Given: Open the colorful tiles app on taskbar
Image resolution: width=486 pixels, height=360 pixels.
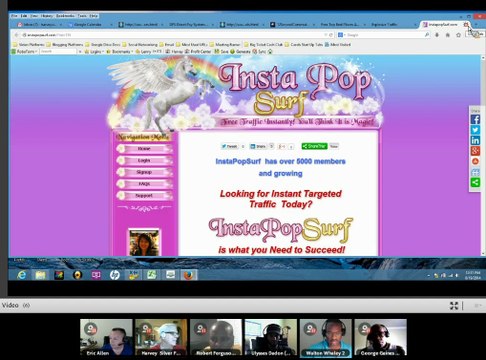Looking at the screenshot, I should (x=59, y=275).
